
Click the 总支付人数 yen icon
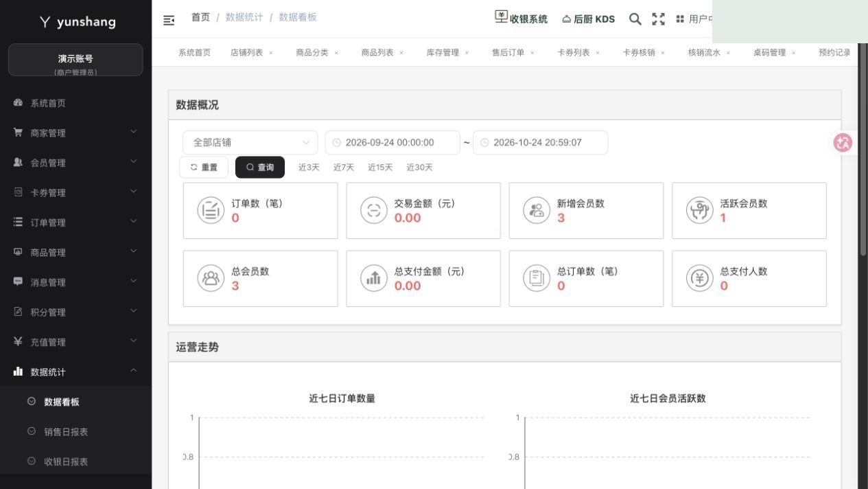point(700,278)
